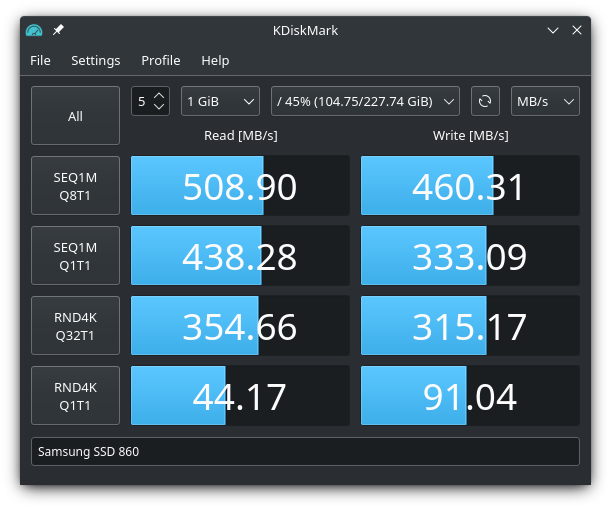Toggle the pin window icon

58,30
